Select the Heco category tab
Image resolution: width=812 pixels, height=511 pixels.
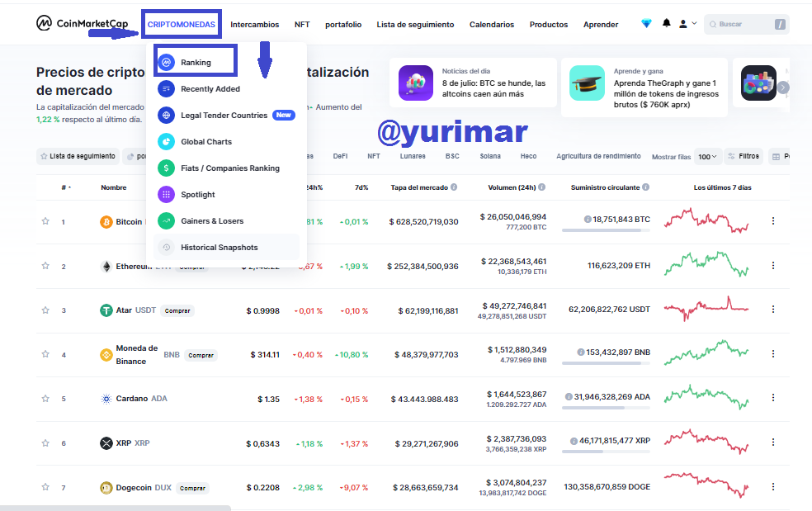528,156
